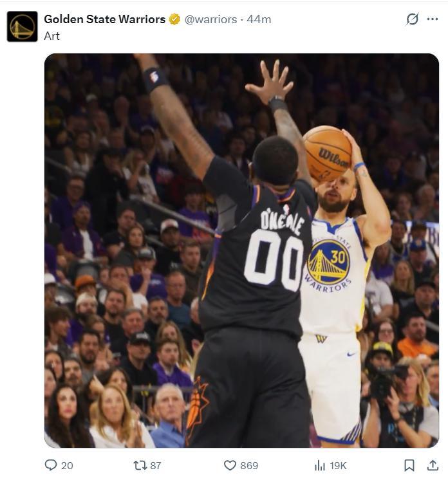Click the 87 reposts count
This screenshot has height=482, width=448.
pos(155,465)
